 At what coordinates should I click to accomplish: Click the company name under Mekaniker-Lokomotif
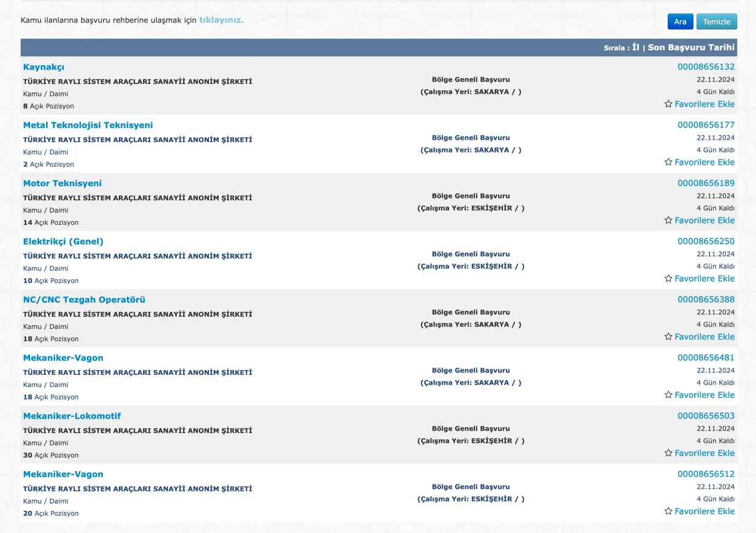click(138, 431)
